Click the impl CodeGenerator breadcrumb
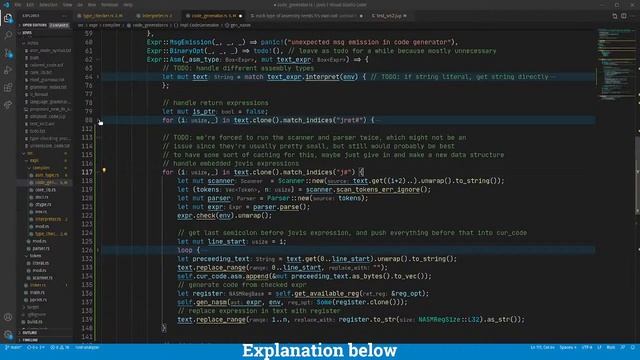This screenshot has height=360, width=640. 196,25
